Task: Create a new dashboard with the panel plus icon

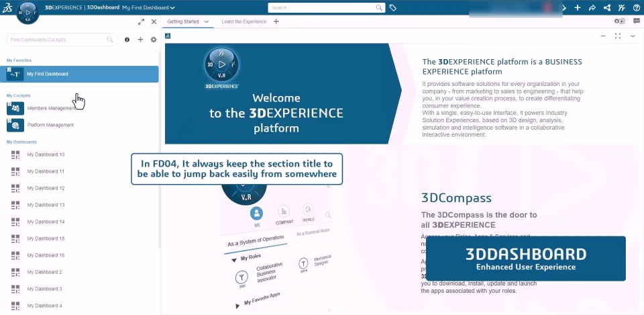Action: coord(140,40)
